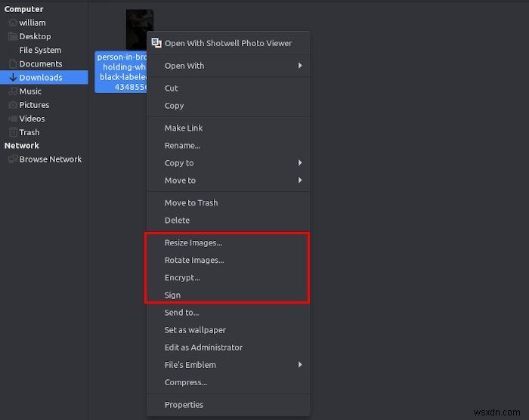
Task: Choose Set as wallpaper
Action: coord(228,330)
